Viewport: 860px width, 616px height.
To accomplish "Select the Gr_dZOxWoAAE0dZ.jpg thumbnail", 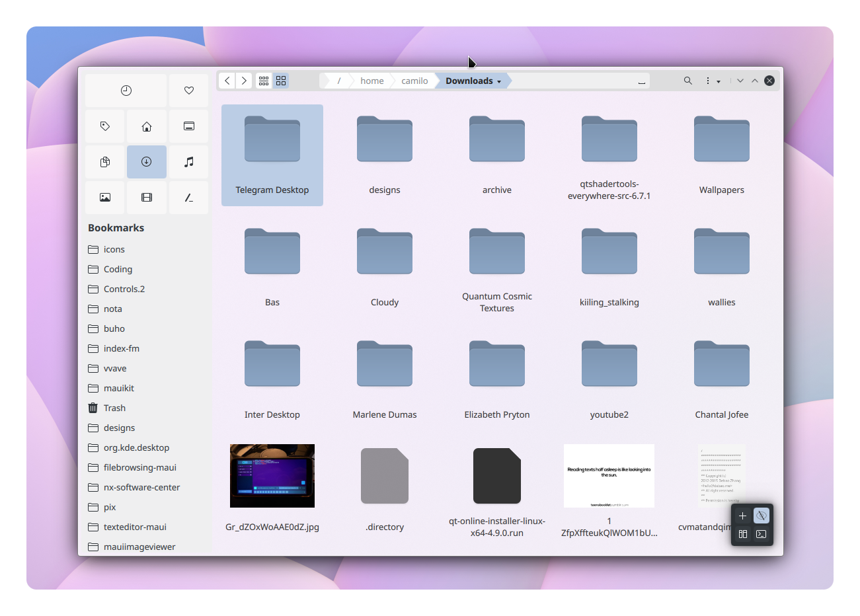I will [272, 476].
